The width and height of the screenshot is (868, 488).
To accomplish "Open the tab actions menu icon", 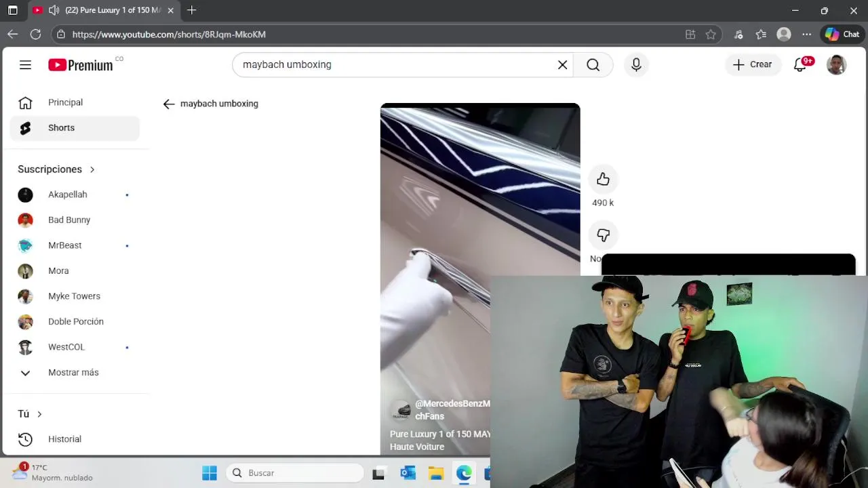I will [12, 10].
